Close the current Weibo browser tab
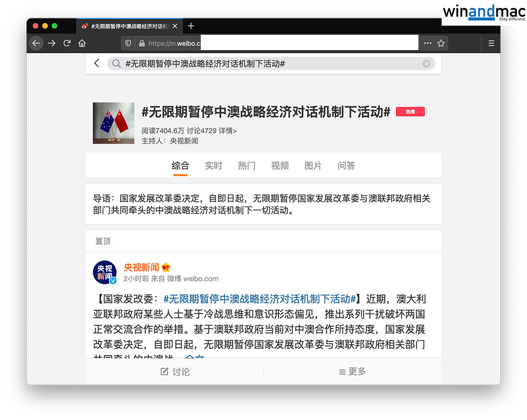The height and width of the screenshot is (420, 527). 175,26
